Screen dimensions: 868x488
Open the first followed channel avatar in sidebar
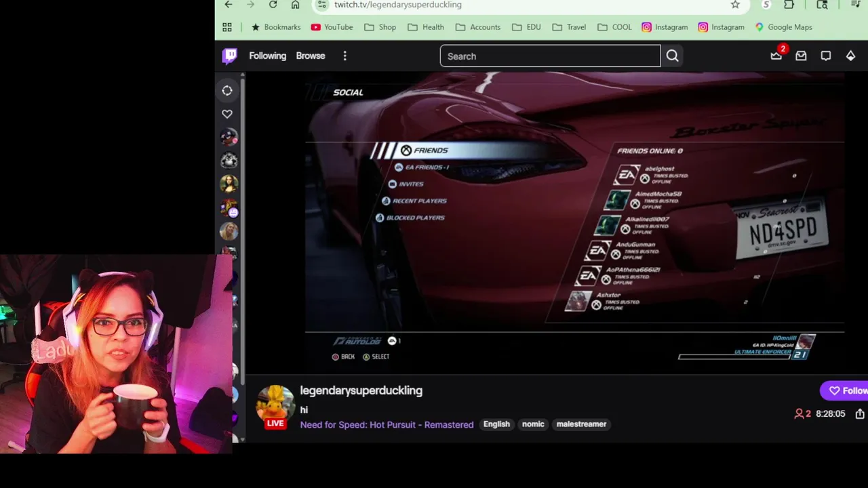point(229,137)
